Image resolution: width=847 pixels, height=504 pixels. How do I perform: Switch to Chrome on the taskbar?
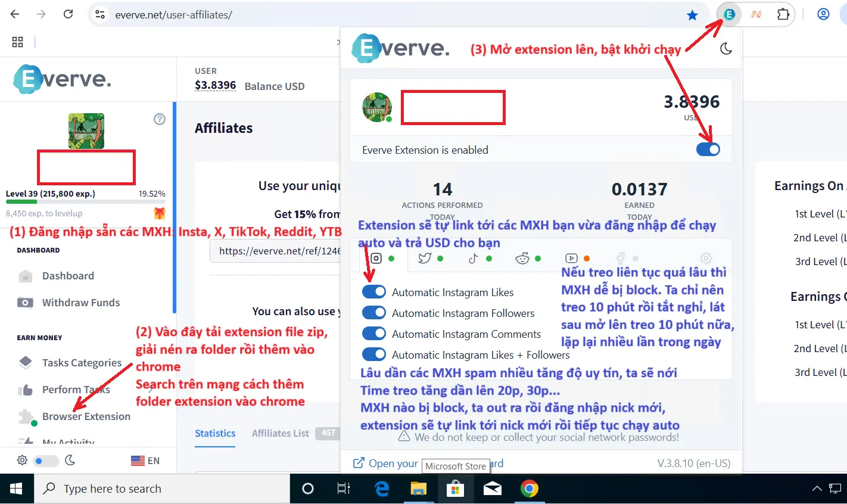[529, 489]
